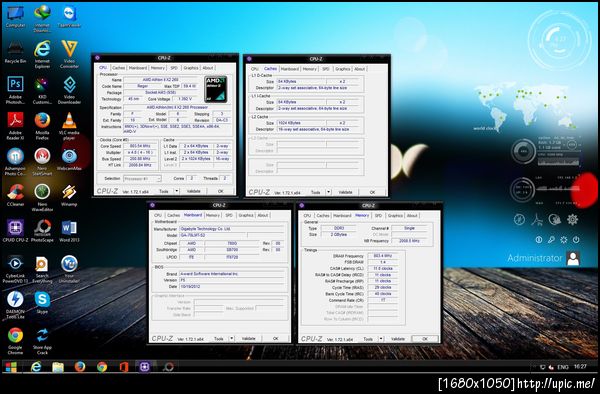The image size is (600, 394).
Task: Select the CCleaner desktop icon
Action: tap(15, 195)
